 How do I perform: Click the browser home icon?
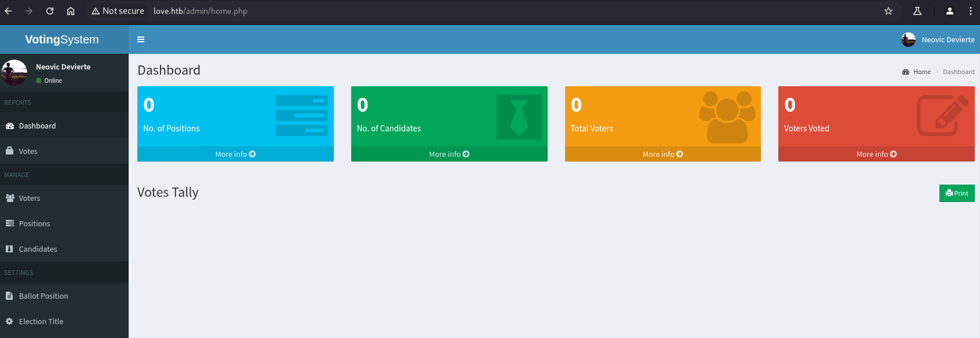tap(71, 11)
